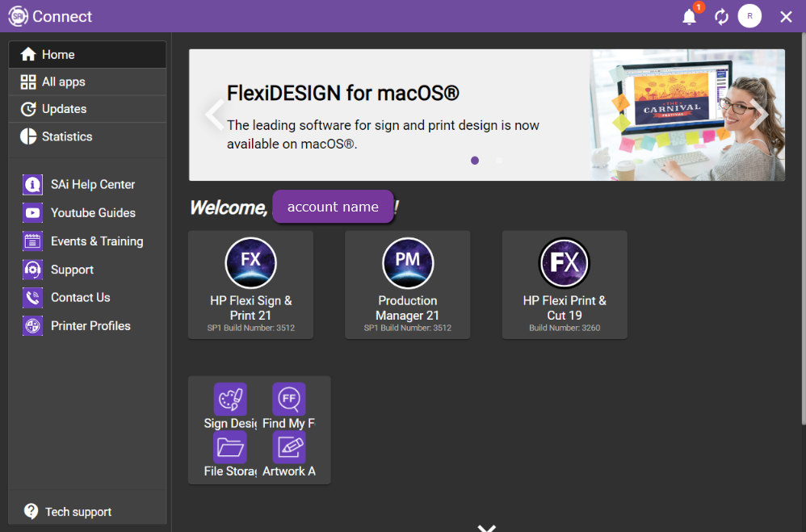
Task: Click the Flexi Sign & Print FX icon
Action: coord(251,262)
